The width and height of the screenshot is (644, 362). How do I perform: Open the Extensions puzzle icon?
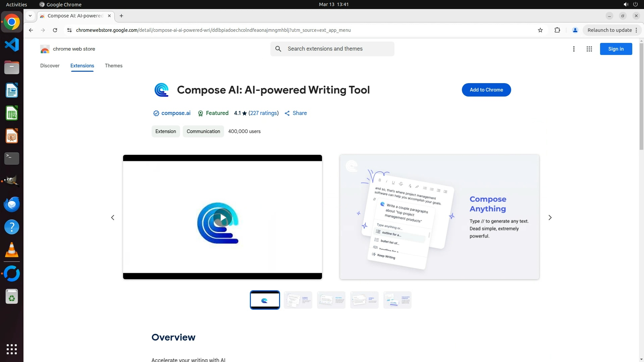tap(557, 30)
